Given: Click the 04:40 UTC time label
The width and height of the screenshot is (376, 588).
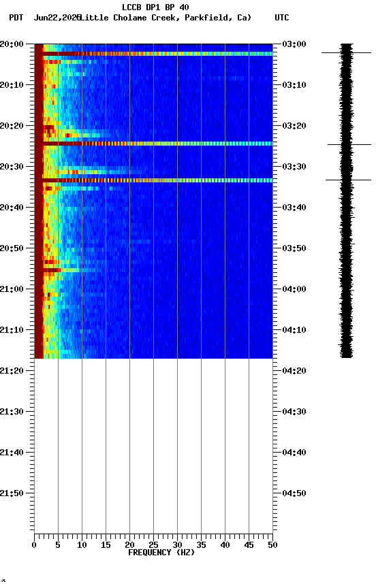Looking at the screenshot, I should pyautogui.click(x=294, y=453).
